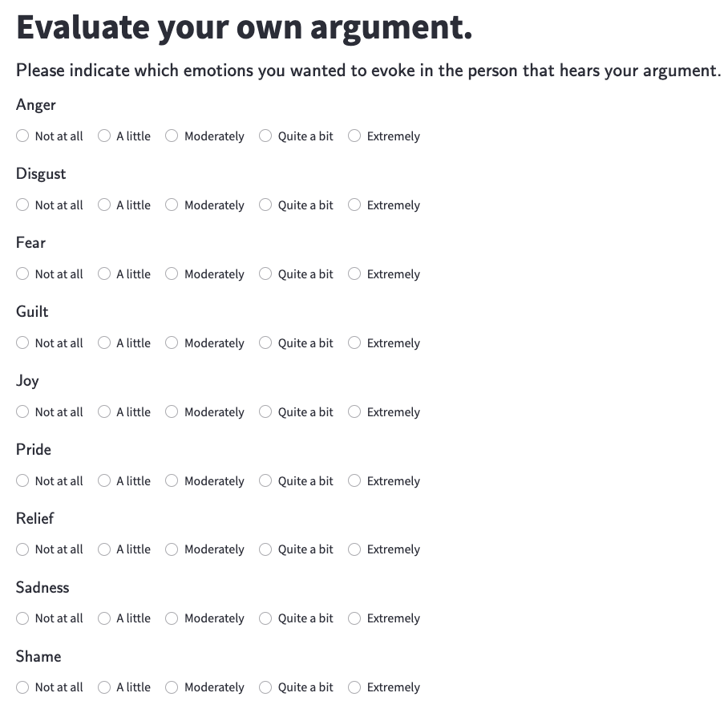Image resolution: width=728 pixels, height=709 pixels.
Task: Choose 'A little' for Joy
Action: click(x=104, y=412)
